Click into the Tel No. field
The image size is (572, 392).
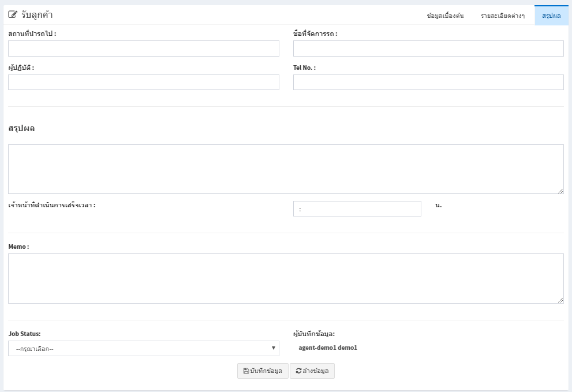click(x=428, y=83)
